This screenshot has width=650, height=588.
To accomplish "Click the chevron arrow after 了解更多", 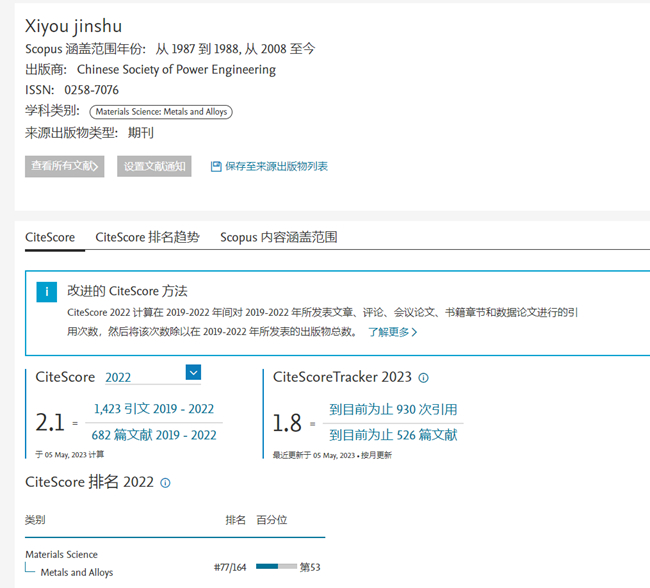I will pos(414,332).
